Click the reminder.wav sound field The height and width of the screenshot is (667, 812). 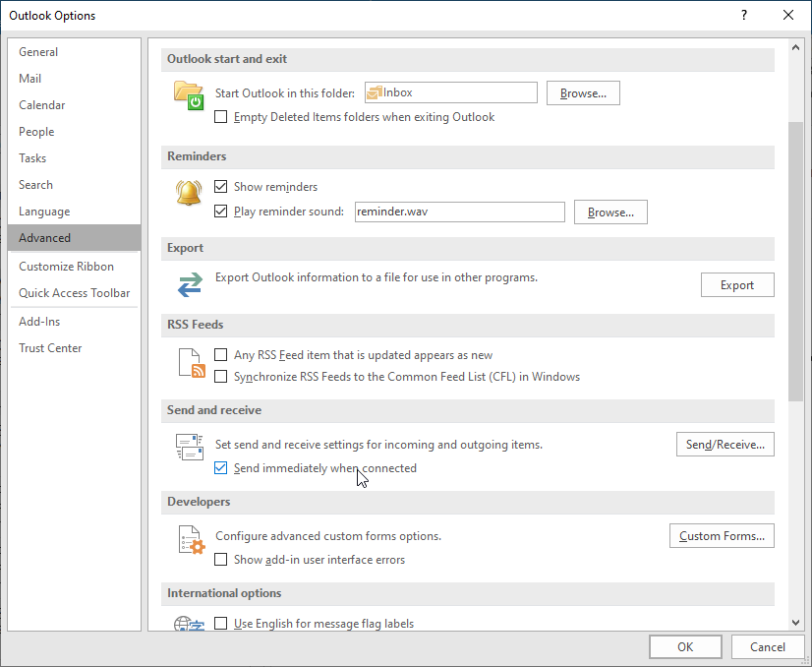pos(460,212)
